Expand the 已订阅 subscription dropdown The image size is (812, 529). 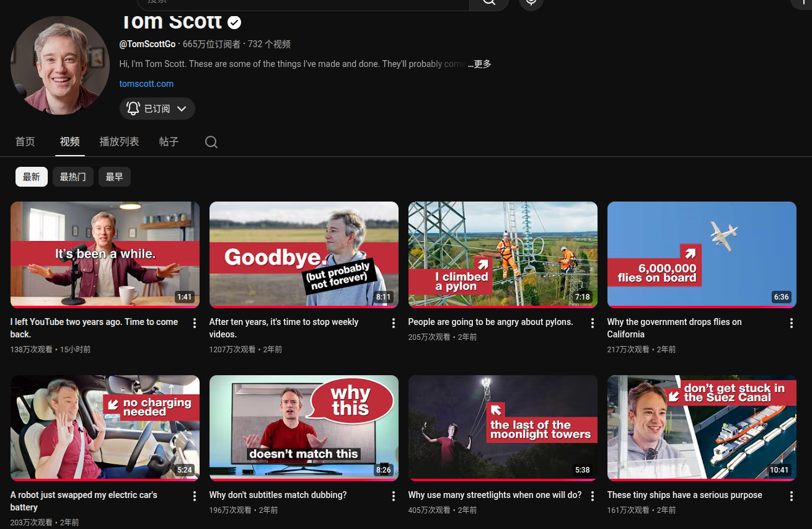coord(157,109)
